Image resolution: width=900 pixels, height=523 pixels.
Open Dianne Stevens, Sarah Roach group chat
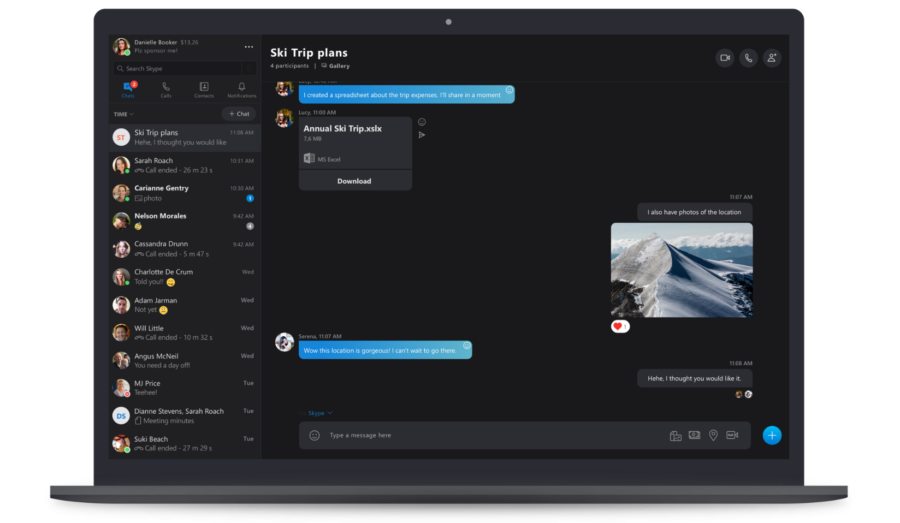point(185,416)
